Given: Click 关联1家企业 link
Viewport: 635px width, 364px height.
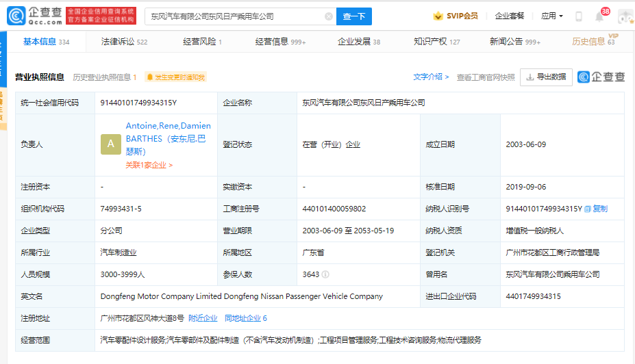Looking at the screenshot, I should point(149,165).
